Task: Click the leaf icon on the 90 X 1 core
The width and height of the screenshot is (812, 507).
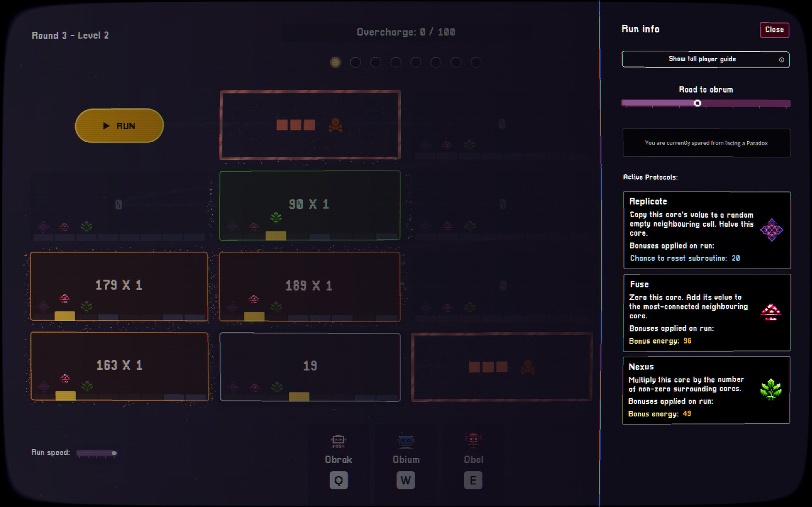Action: coord(275,218)
